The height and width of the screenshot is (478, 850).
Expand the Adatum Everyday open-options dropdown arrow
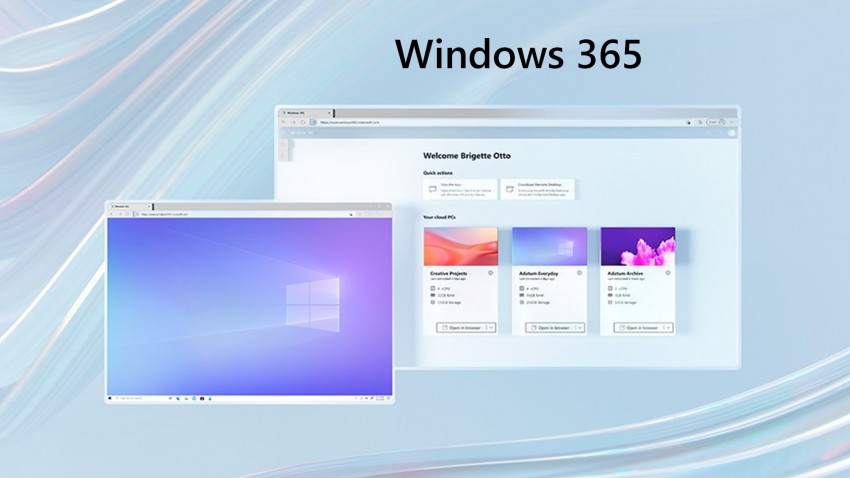pos(580,328)
